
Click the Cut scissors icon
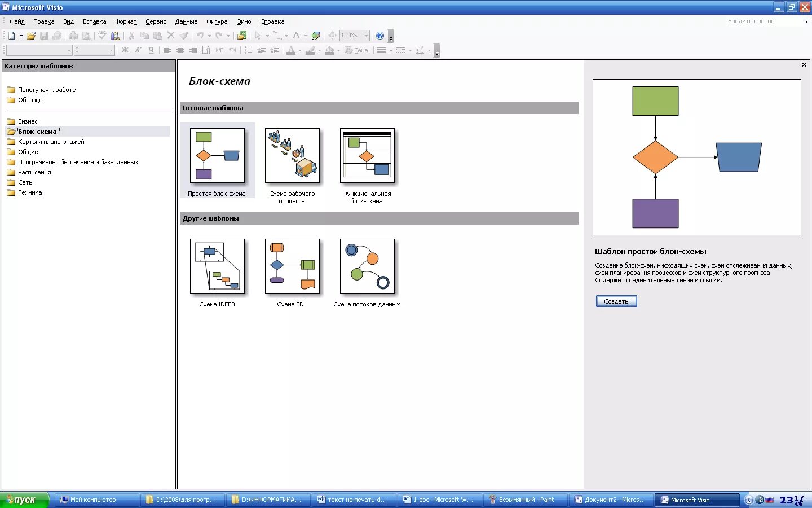tap(131, 36)
